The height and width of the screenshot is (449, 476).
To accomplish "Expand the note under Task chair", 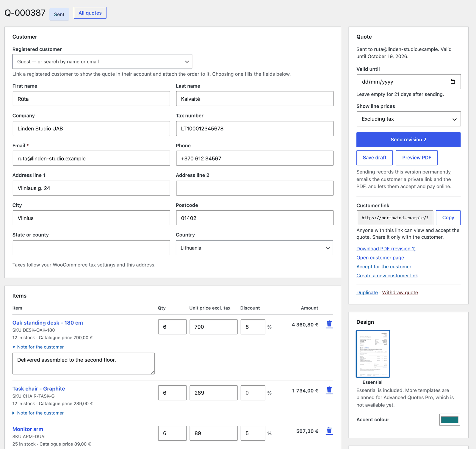I will point(38,413).
